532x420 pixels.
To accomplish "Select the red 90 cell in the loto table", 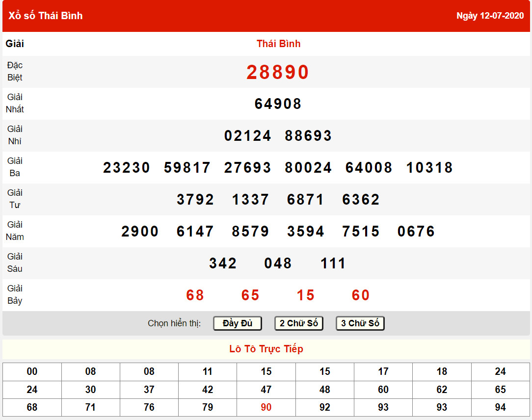I will [266, 407].
